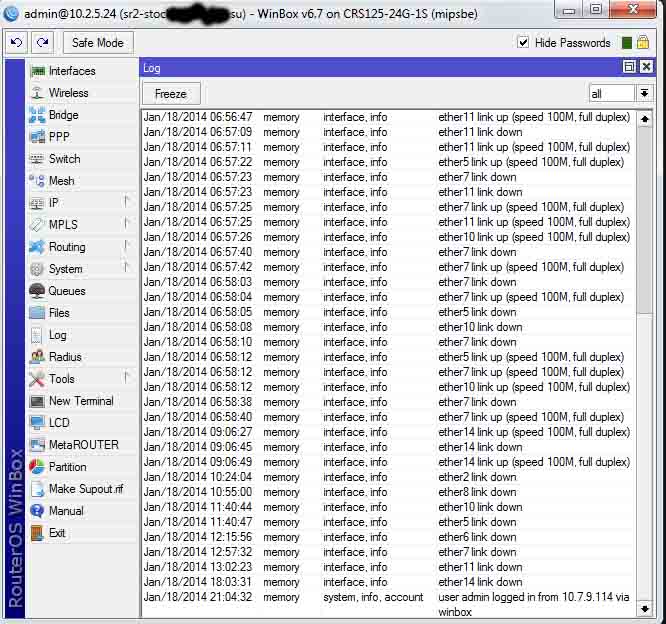This screenshot has width=666, height=624.
Task: Toggle the Hide Passwords checkbox
Action: point(523,42)
